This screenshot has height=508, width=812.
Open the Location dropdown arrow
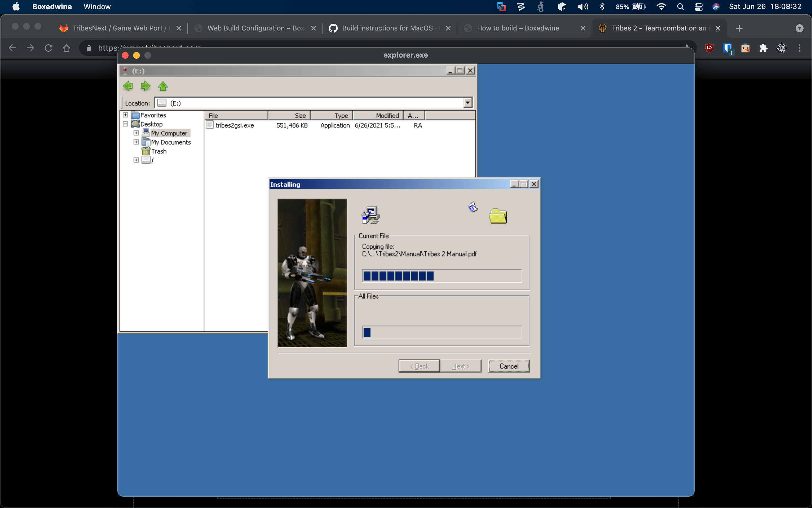click(467, 103)
